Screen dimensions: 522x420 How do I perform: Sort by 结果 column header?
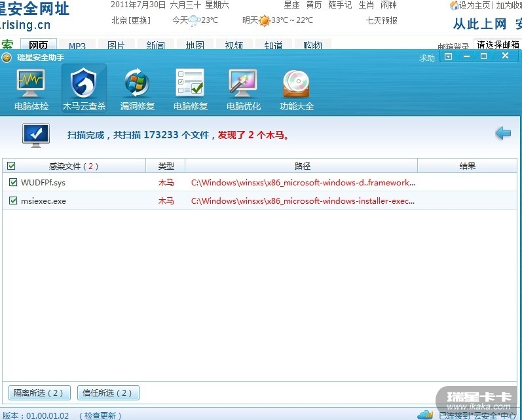click(468, 166)
